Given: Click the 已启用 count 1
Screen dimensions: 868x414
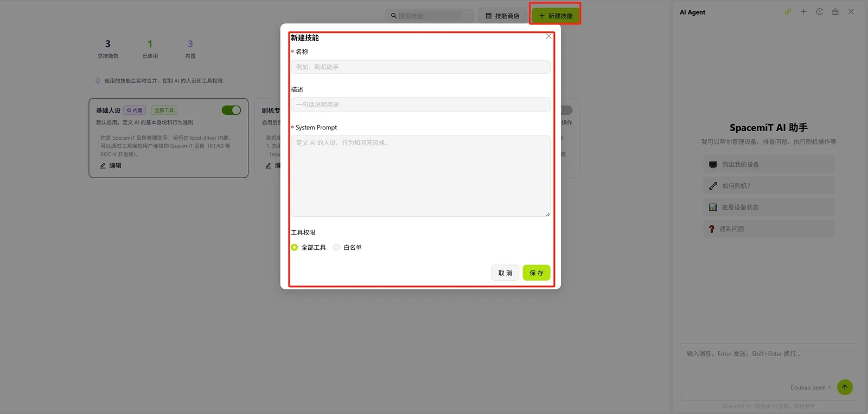Looking at the screenshot, I should tap(150, 44).
